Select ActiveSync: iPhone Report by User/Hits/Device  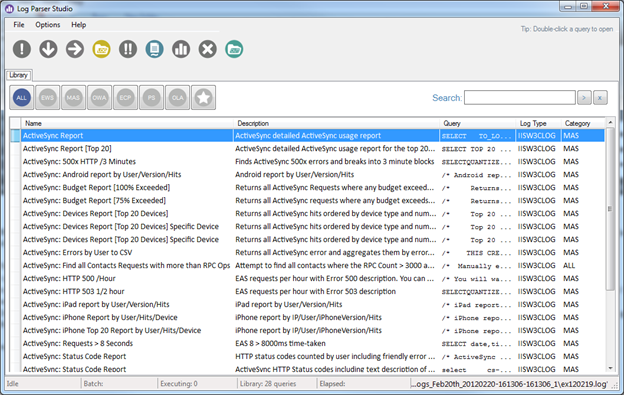(307, 317)
